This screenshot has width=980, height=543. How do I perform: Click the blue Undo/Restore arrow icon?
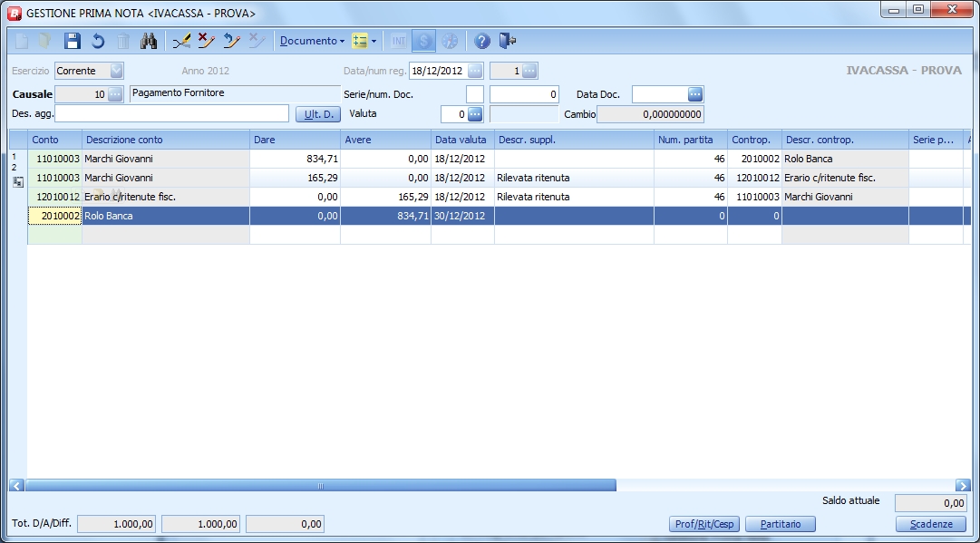(98, 41)
